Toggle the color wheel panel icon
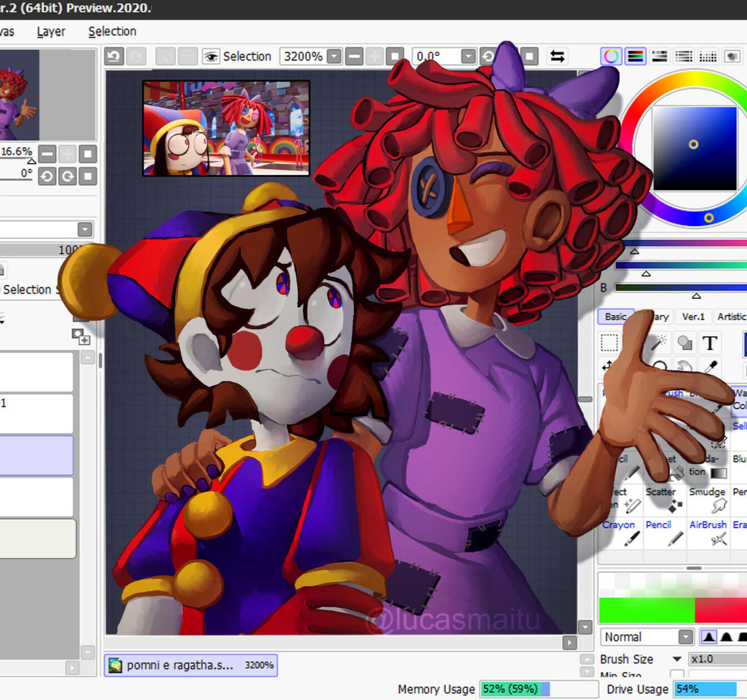 point(611,56)
